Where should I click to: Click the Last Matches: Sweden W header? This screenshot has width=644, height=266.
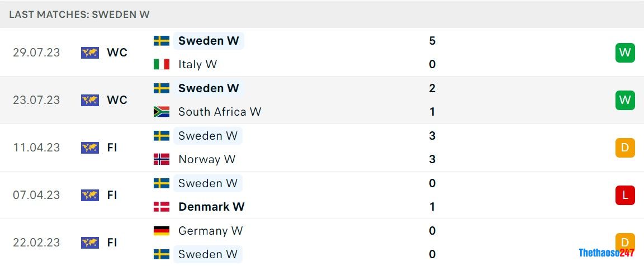79,15
